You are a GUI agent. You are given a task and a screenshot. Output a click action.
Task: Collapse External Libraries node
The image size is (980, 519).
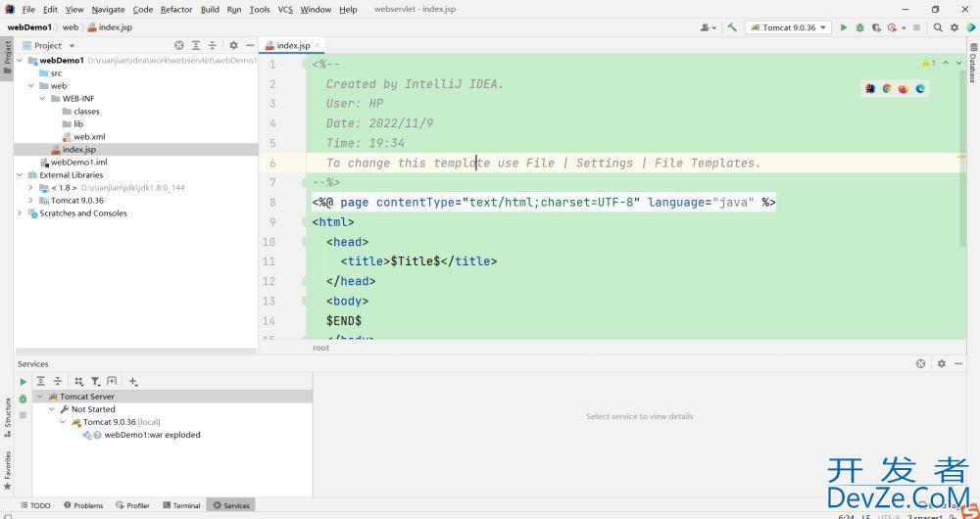(20, 175)
